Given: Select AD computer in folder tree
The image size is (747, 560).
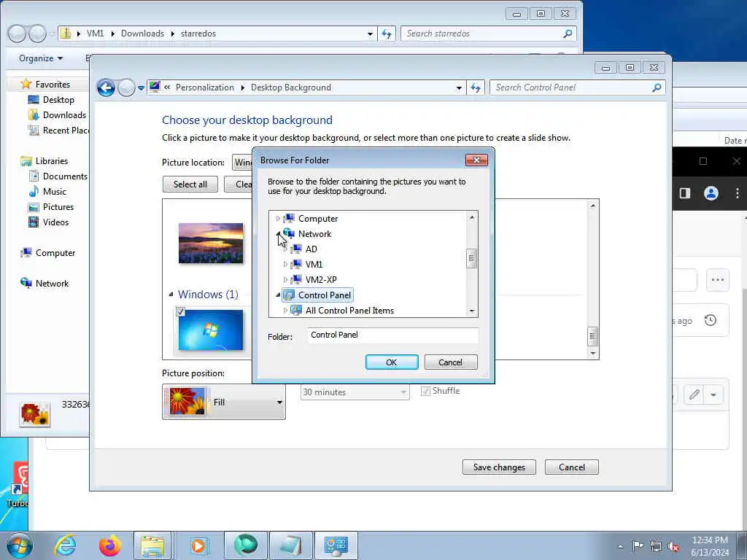Looking at the screenshot, I should [311, 249].
